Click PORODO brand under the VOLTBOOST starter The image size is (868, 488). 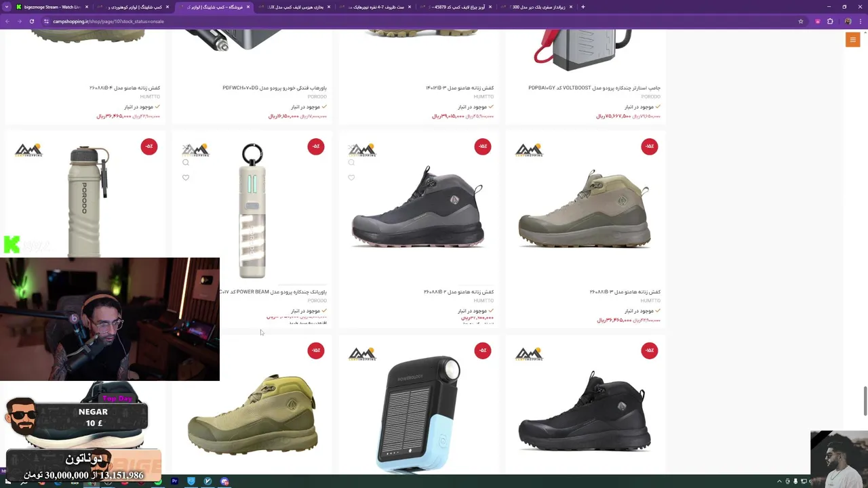[651, 96]
